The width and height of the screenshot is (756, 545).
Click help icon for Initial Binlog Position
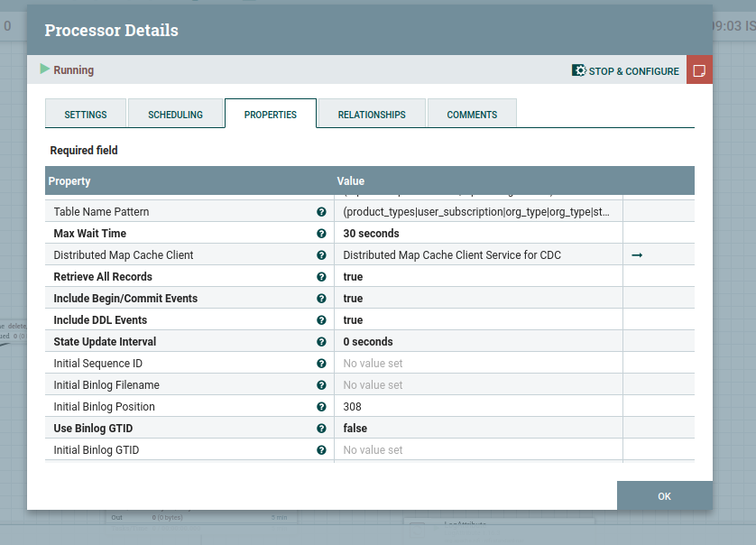pos(321,407)
